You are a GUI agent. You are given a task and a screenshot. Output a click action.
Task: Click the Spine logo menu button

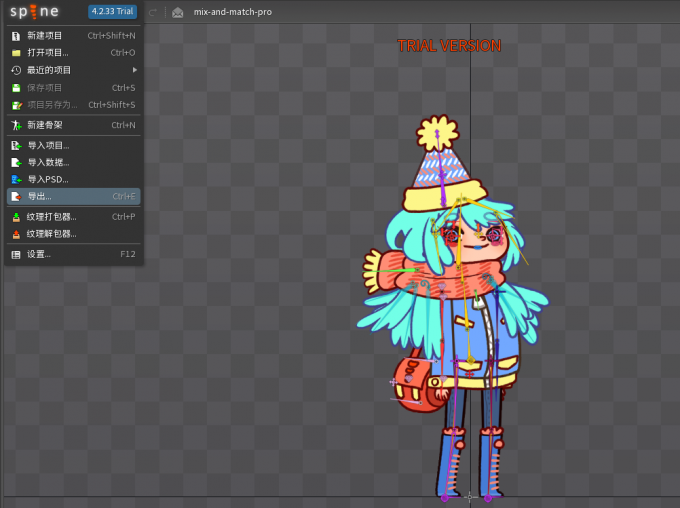coord(34,11)
